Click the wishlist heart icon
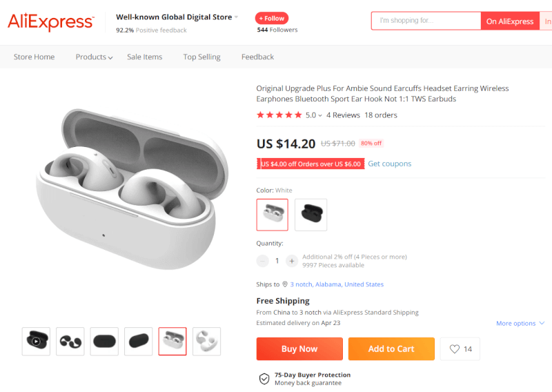Image resolution: width=552 pixels, height=392 pixels. click(x=455, y=349)
